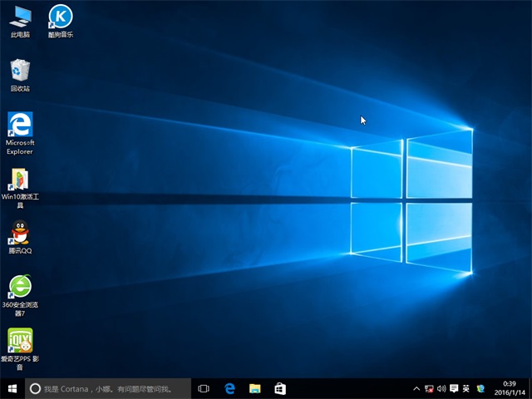
Task: Open the volume control speaker icon
Action: pyautogui.click(x=441, y=388)
